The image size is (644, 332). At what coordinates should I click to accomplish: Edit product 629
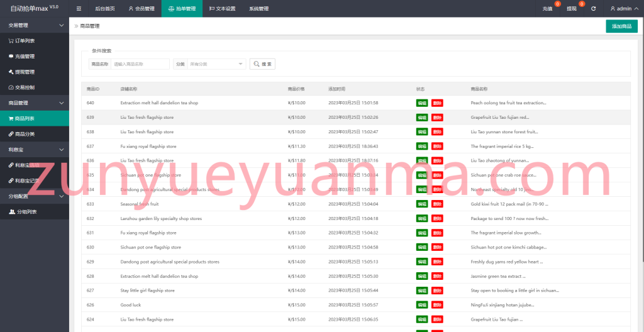422,262
